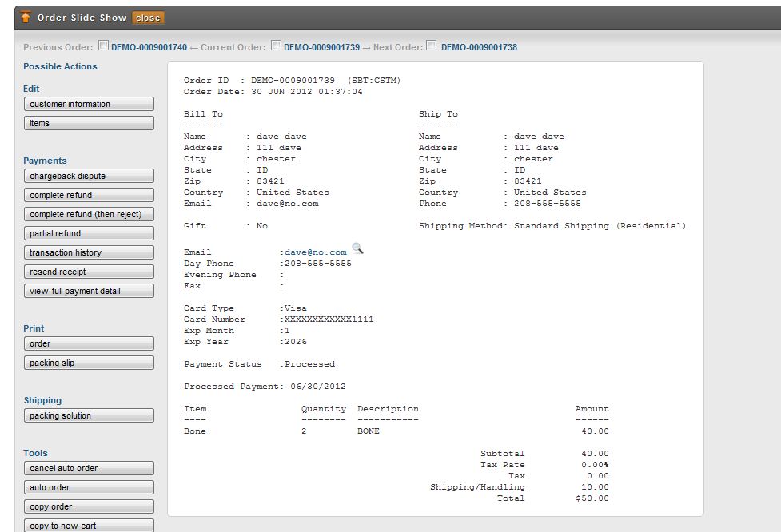The image size is (781, 532).
Task: Close the Order Slide Show
Action: [148, 18]
